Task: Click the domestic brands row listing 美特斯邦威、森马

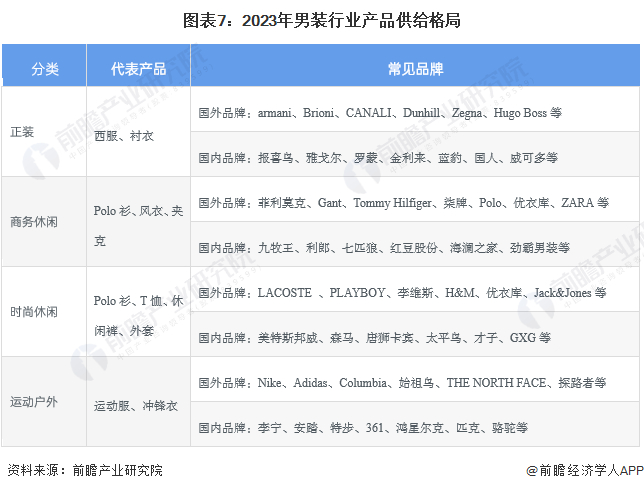Action: click(415, 334)
